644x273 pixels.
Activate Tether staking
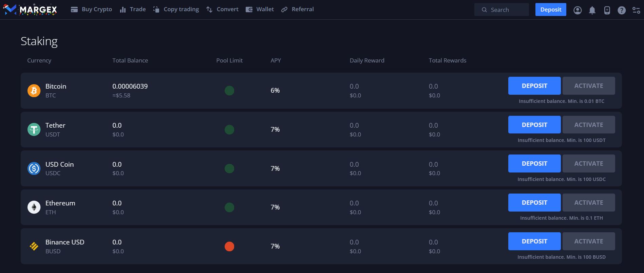pyautogui.click(x=589, y=125)
